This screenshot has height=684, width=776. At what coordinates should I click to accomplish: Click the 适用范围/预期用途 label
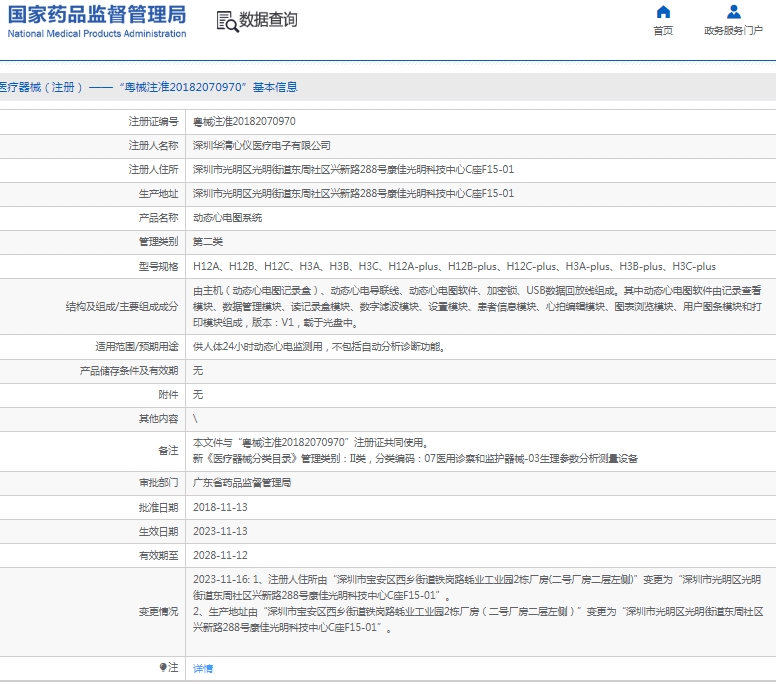137,346
